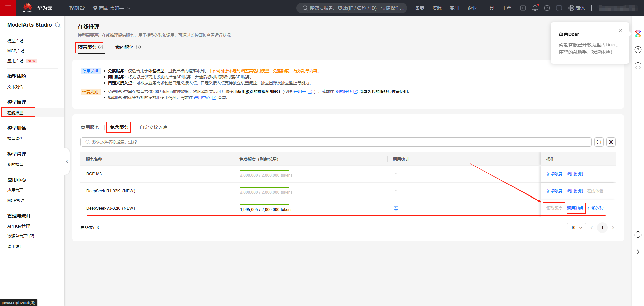Open the 费用中心 link
The image size is (644, 306).
205,98
